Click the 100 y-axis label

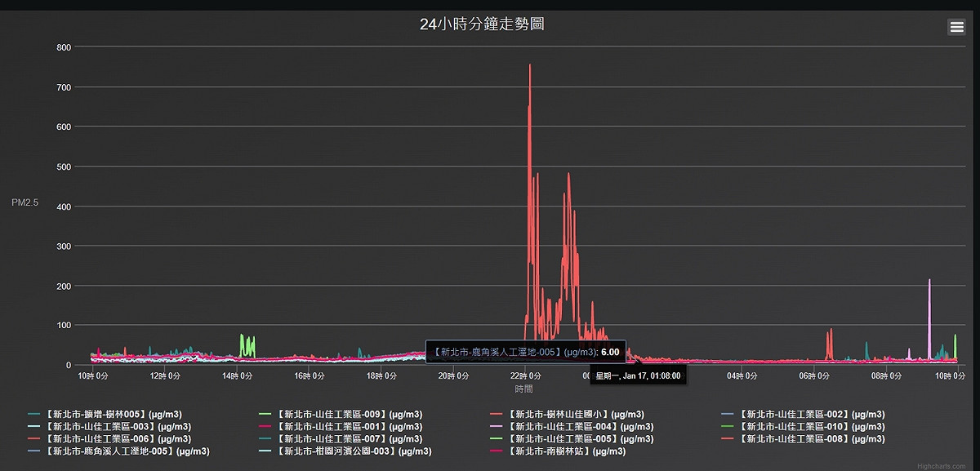click(x=64, y=326)
